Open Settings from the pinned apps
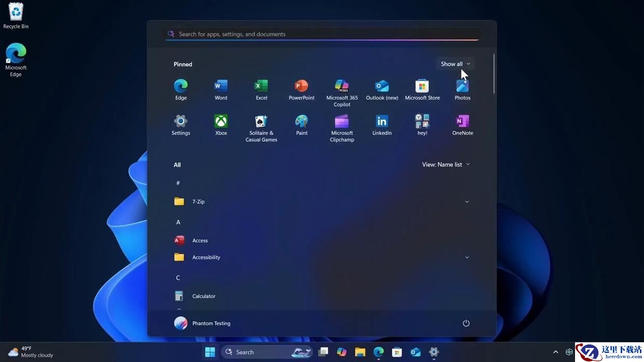This screenshot has height=362, width=644. (x=180, y=125)
